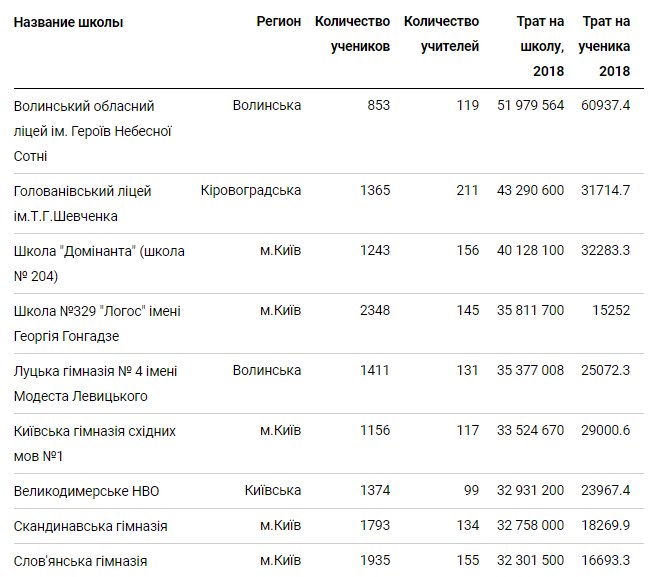Click Школа №329 "Логос" school name
The width and height of the screenshot is (653, 577).
(97, 323)
